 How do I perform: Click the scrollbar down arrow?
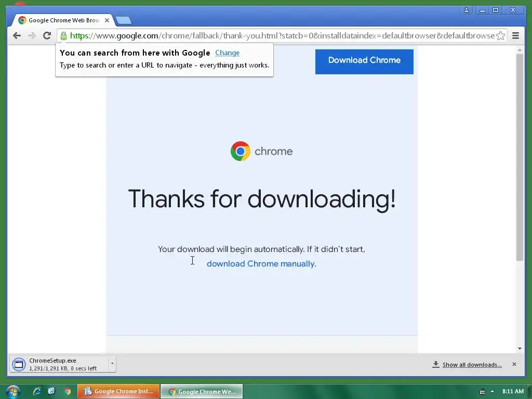tap(520, 349)
